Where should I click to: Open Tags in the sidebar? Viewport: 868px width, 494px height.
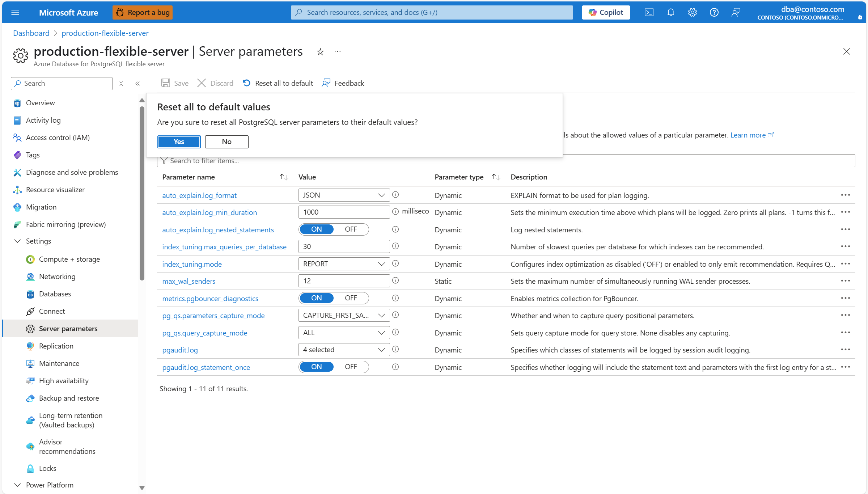(x=33, y=155)
